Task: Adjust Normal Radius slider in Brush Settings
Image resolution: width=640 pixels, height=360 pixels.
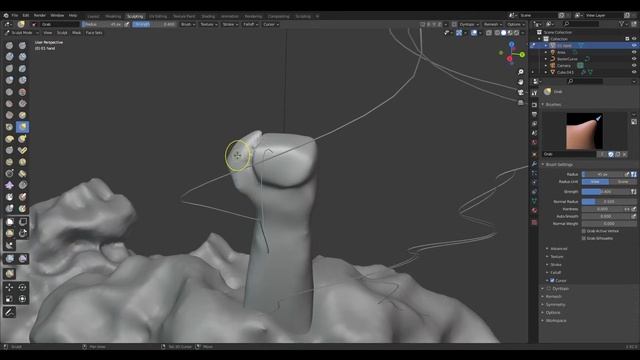Action: coord(609,202)
